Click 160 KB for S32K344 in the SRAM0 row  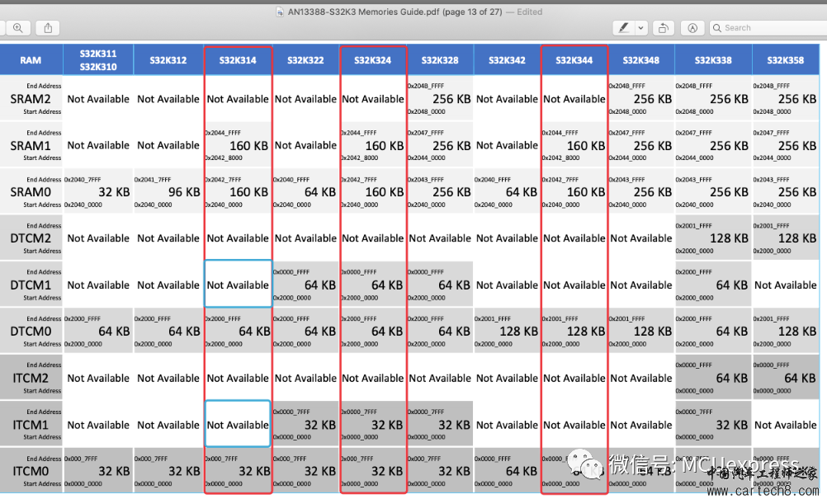[586, 192]
